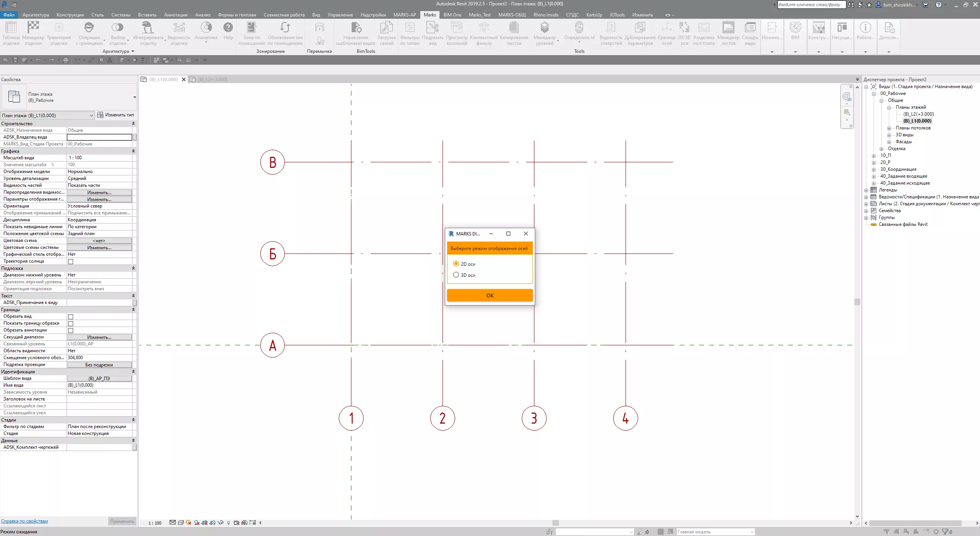
Task: Toggle Траектория солнца checkbox
Action: [70, 261]
